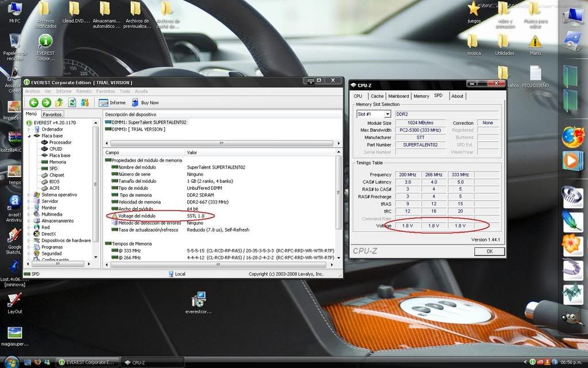Screen dimensions: 588x368
Task: Open the Mi PC desktop icon
Action: 14,13
